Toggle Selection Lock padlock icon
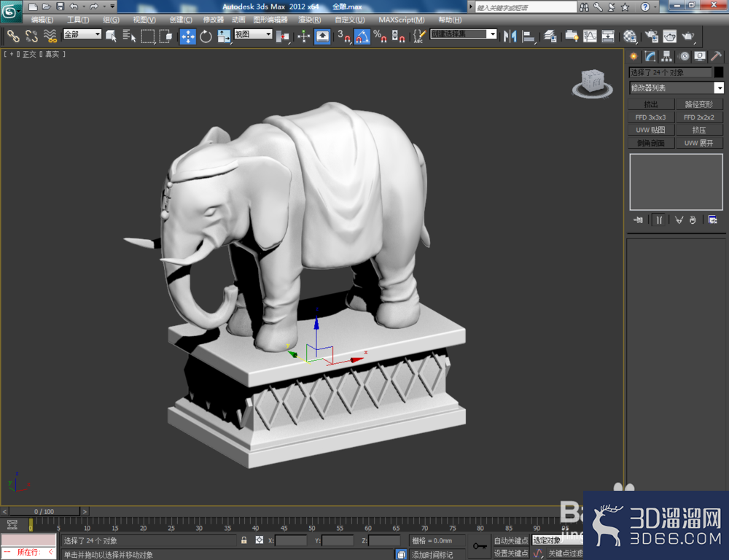729x560 pixels. (243, 540)
